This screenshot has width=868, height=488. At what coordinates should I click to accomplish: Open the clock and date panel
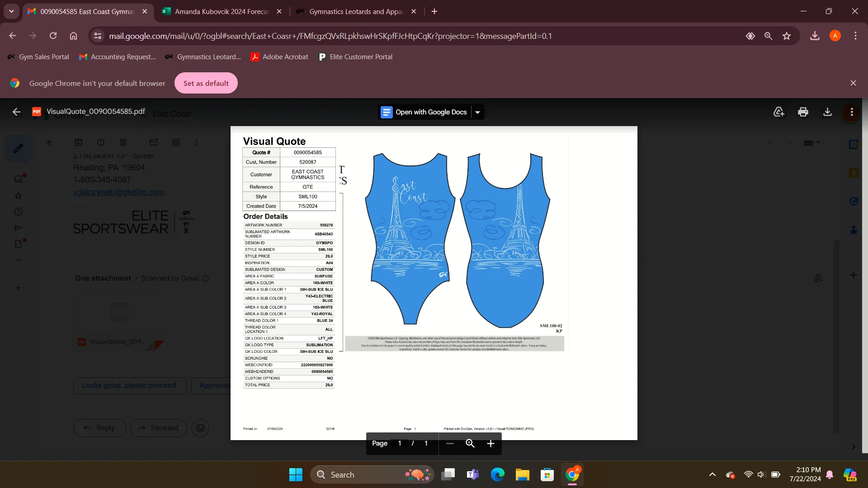[805, 474]
